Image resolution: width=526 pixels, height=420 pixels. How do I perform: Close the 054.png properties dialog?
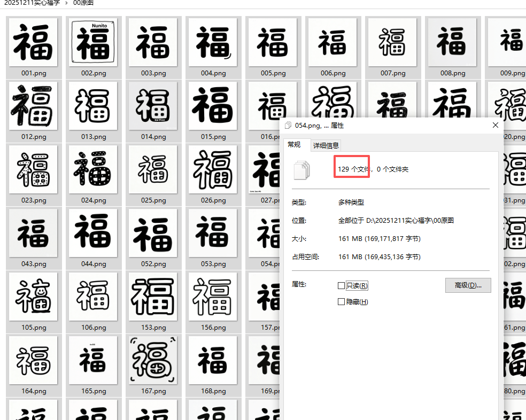pos(495,125)
